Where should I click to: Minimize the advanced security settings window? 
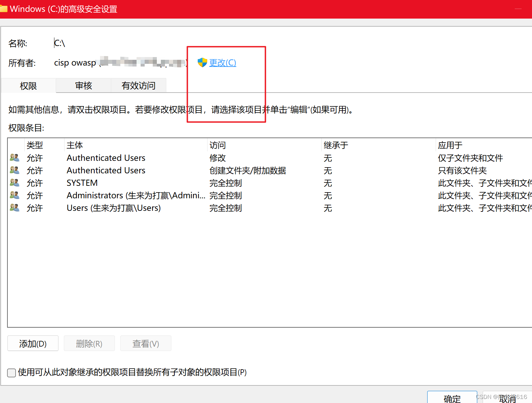[x=518, y=9]
